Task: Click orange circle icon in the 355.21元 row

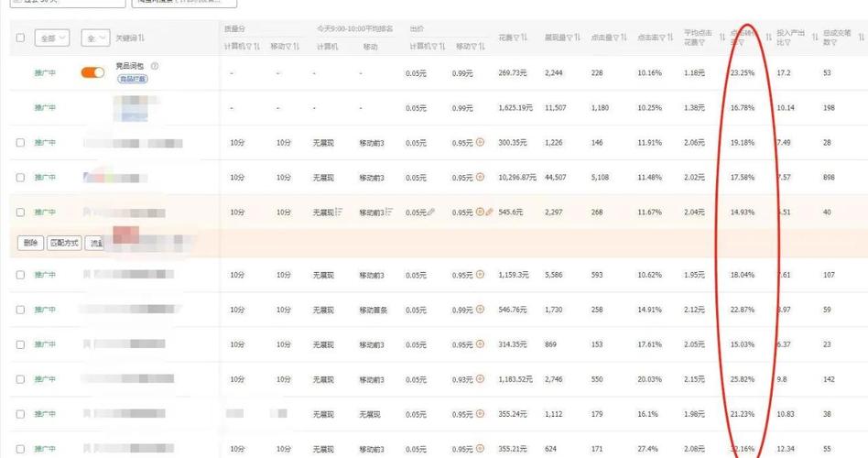Action: tap(480, 448)
